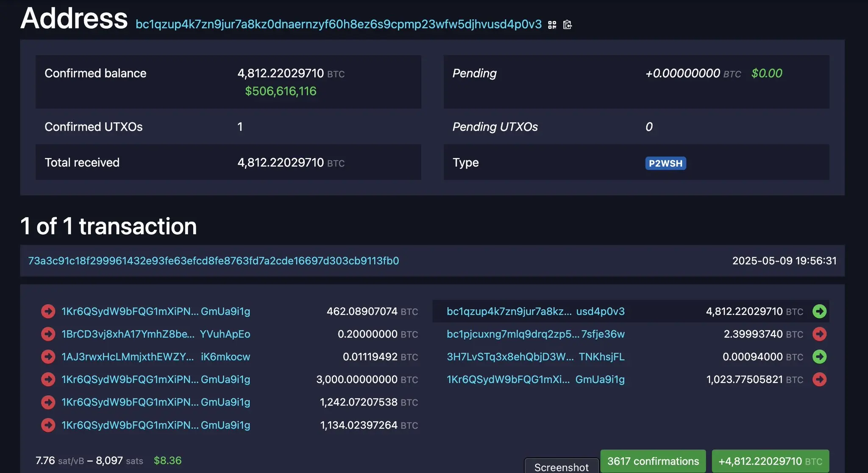Click the red arrow beside the 462.08907074 BTC input
Screen dimensions: 868x473
[x=48, y=311]
